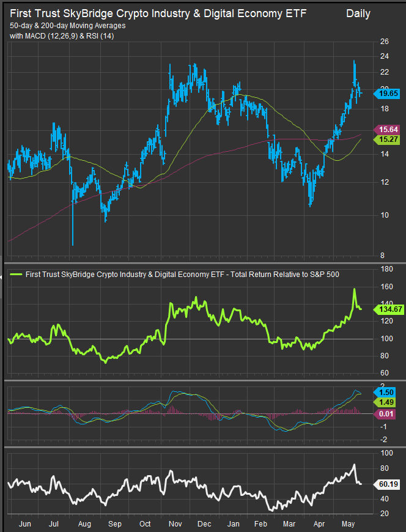Click the Feb month label on the time axis

[x=261, y=524]
